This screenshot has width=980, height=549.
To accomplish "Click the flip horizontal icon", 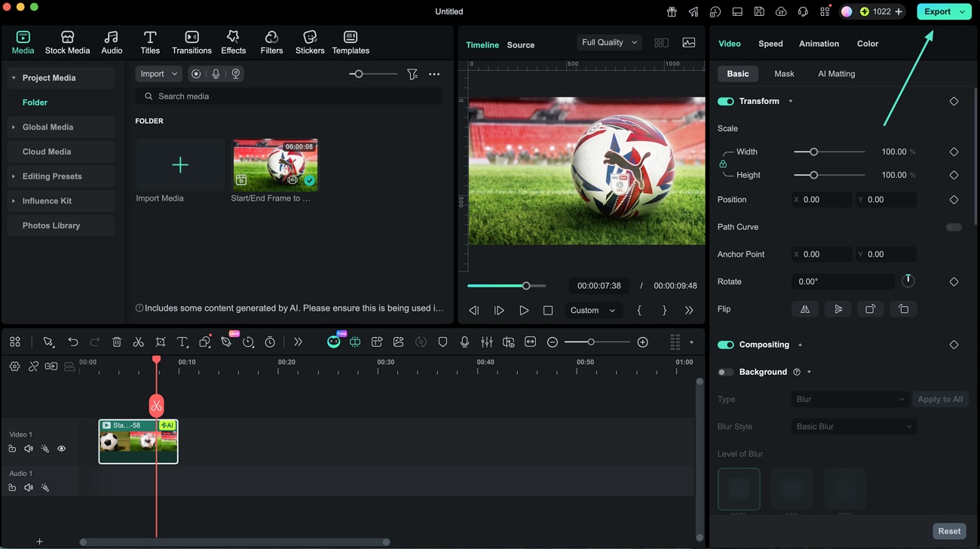I will tap(805, 309).
